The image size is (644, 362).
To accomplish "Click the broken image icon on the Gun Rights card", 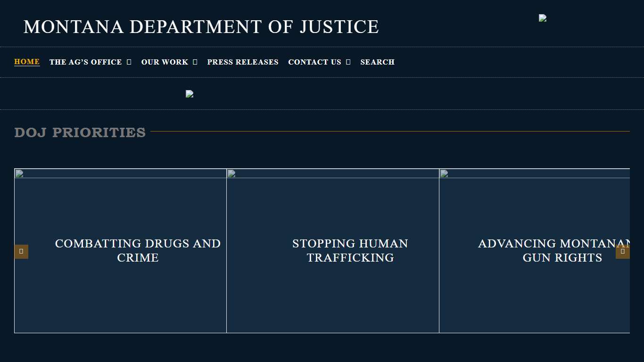I will 444,174.
